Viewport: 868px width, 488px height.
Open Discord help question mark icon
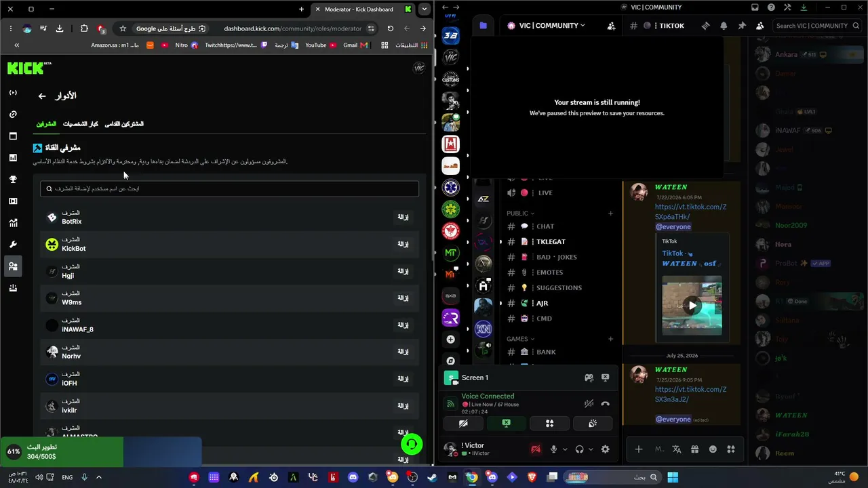point(771,7)
